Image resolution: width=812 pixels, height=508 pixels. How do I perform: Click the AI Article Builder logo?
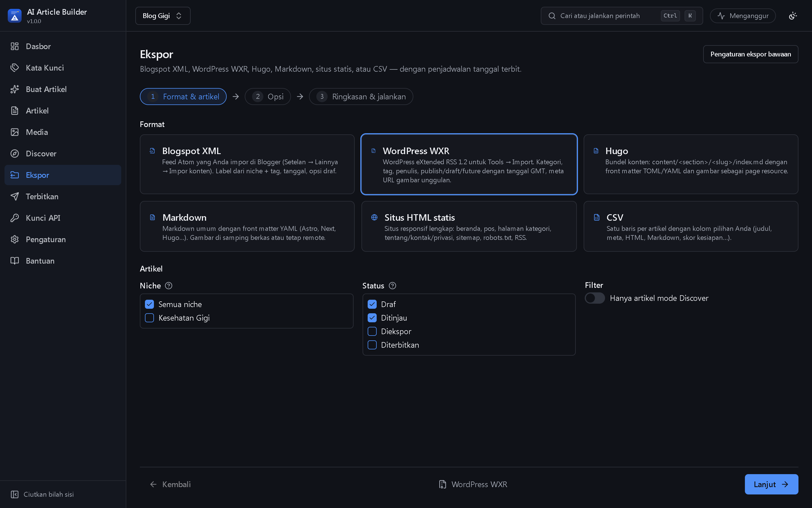(x=14, y=16)
